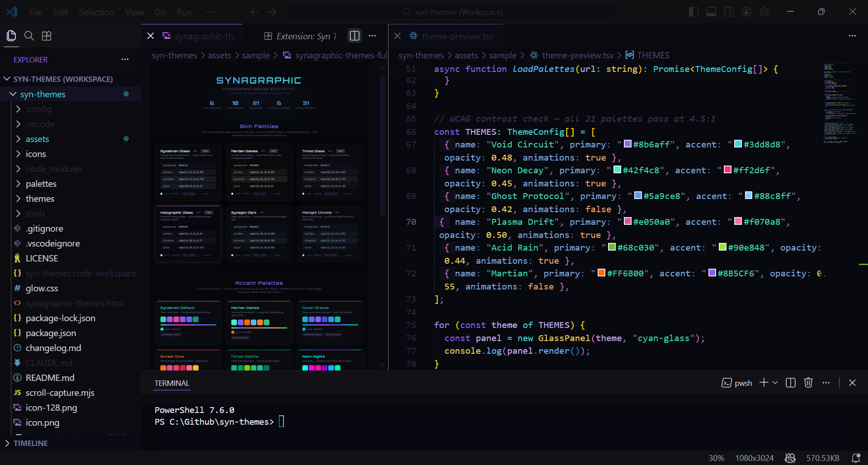Open the Search view in the activity bar
The height and width of the screenshot is (465, 868).
pos(29,36)
